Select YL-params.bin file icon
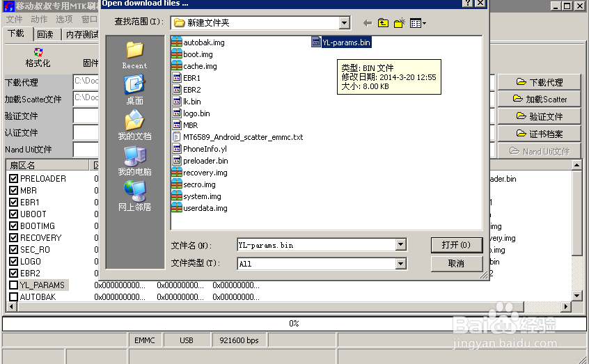 tap(316, 42)
